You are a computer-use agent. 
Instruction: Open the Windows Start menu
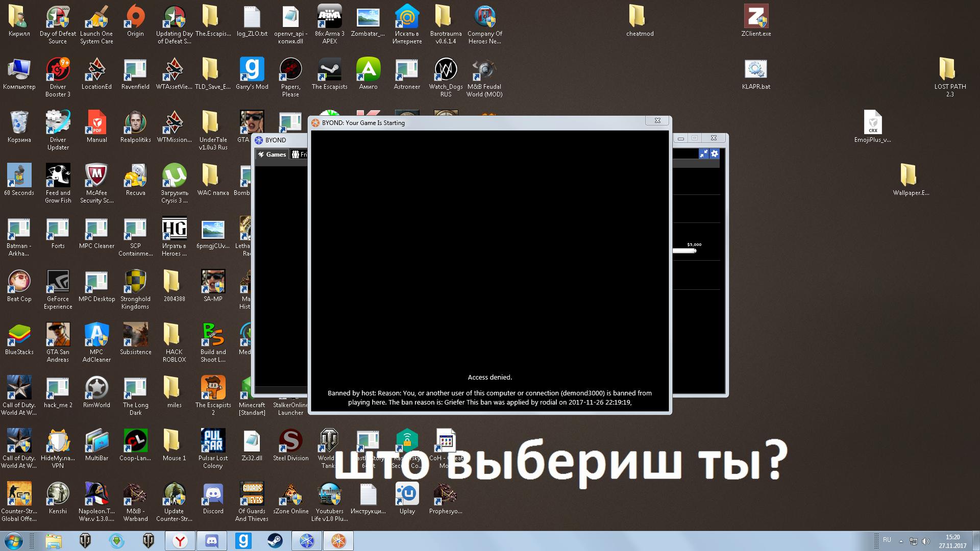(x=14, y=541)
